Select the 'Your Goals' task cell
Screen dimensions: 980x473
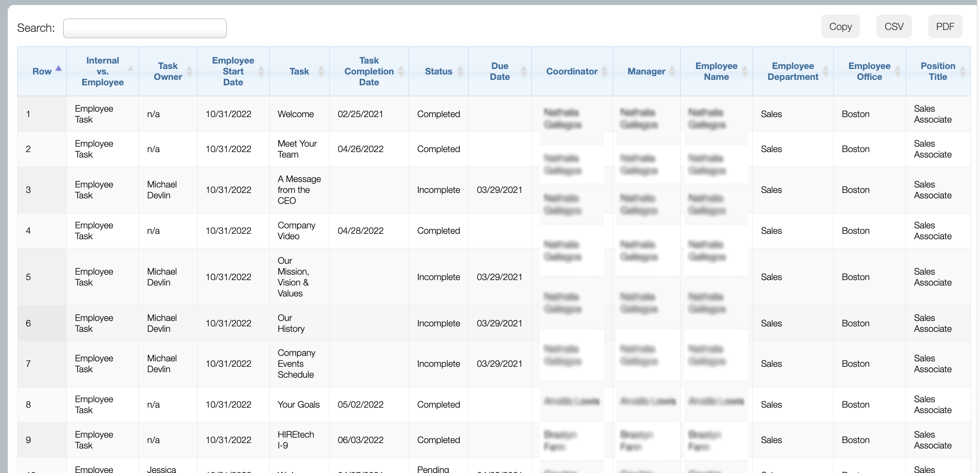pyautogui.click(x=299, y=404)
